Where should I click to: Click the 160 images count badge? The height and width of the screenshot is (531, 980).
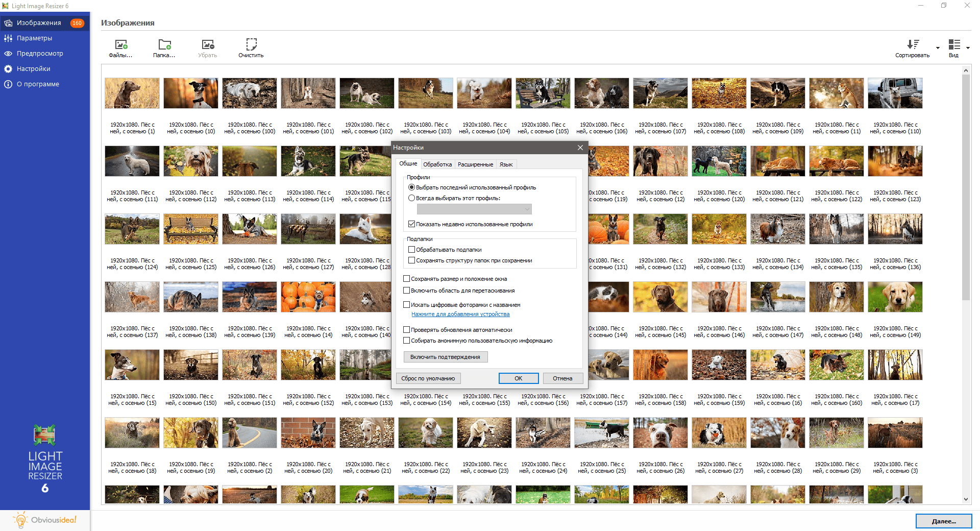point(77,23)
